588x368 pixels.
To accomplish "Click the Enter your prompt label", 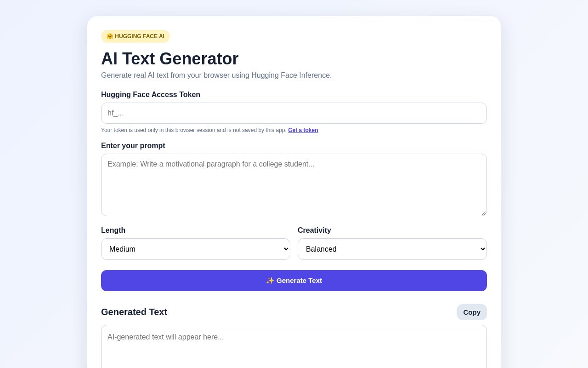I will 133,146.
